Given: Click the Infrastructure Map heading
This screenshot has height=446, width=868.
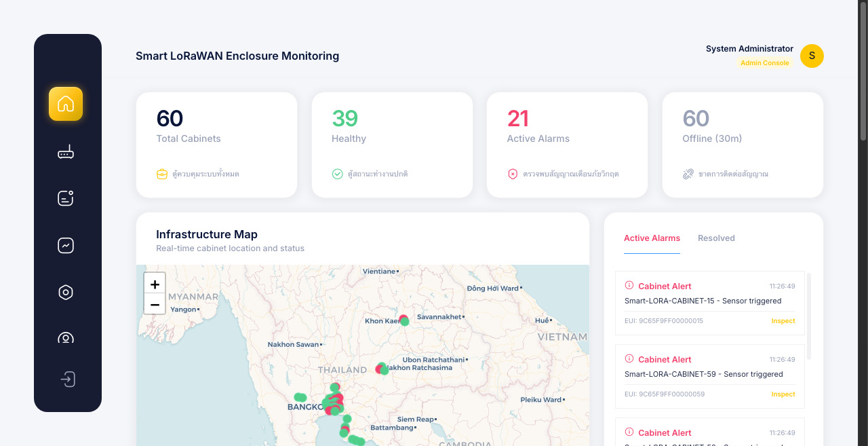Looking at the screenshot, I should tap(207, 234).
